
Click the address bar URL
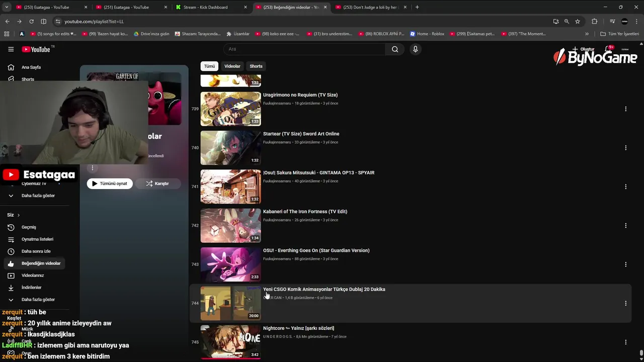coord(94,22)
